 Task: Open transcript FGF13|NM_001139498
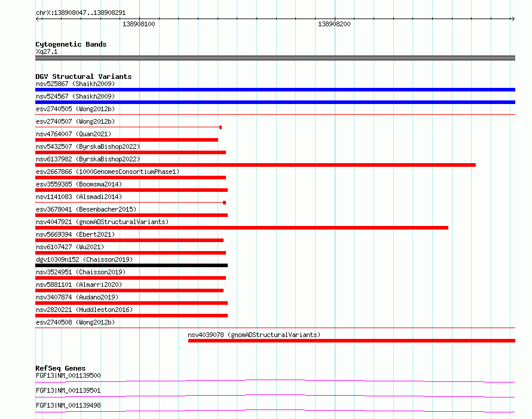(68, 405)
